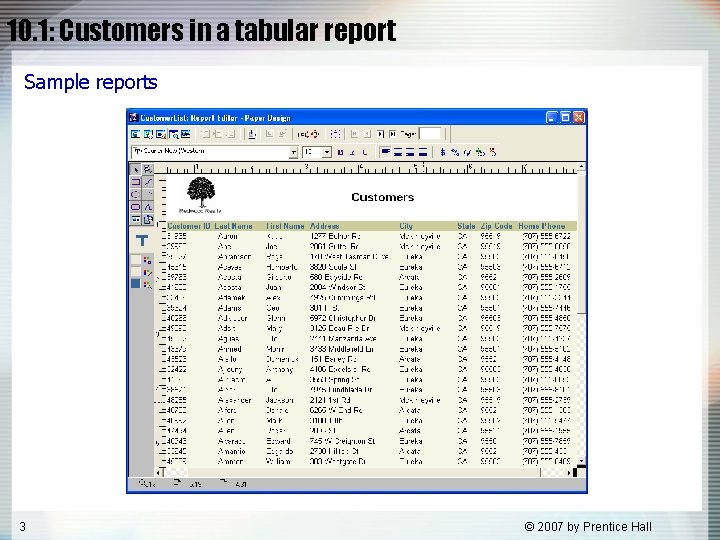The height and width of the screenshot is (540, 720).
Task: Toggle bold formatting
Action: [x=341, y=152]
